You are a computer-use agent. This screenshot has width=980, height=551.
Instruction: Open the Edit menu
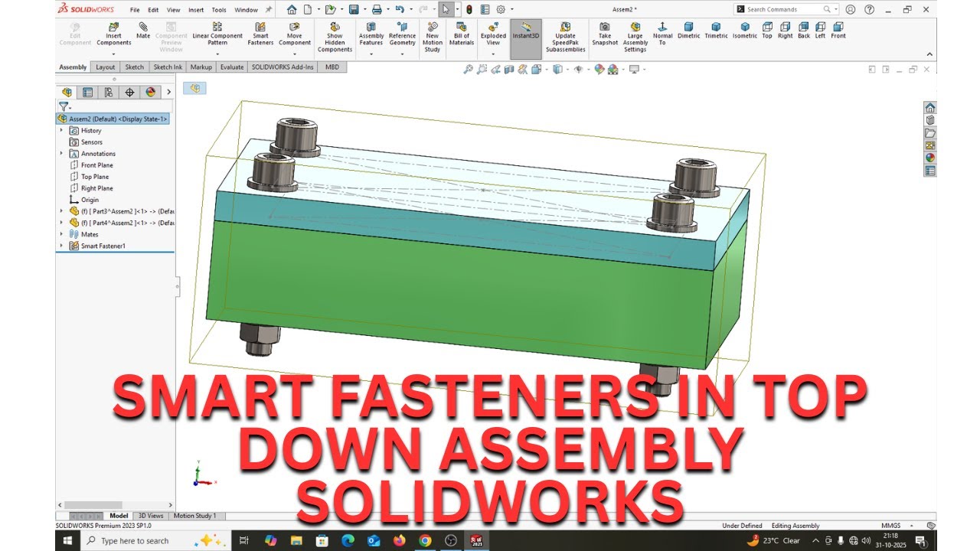point(154,10)
